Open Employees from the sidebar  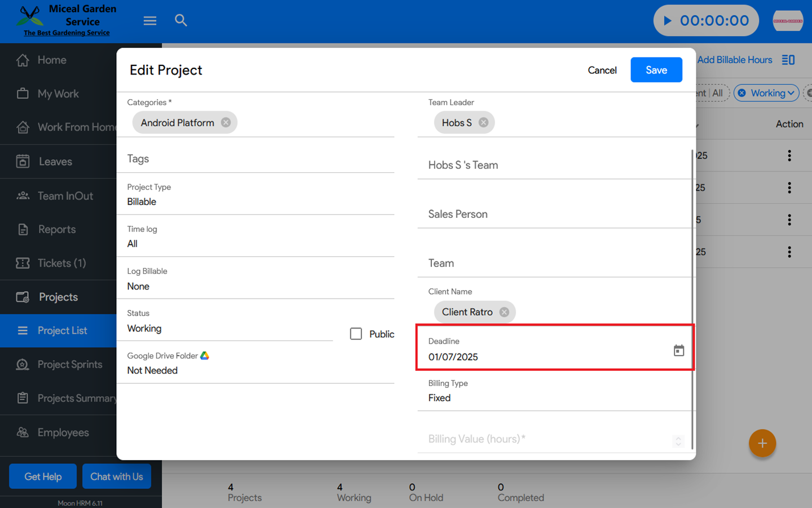click(x=63, y=432)
